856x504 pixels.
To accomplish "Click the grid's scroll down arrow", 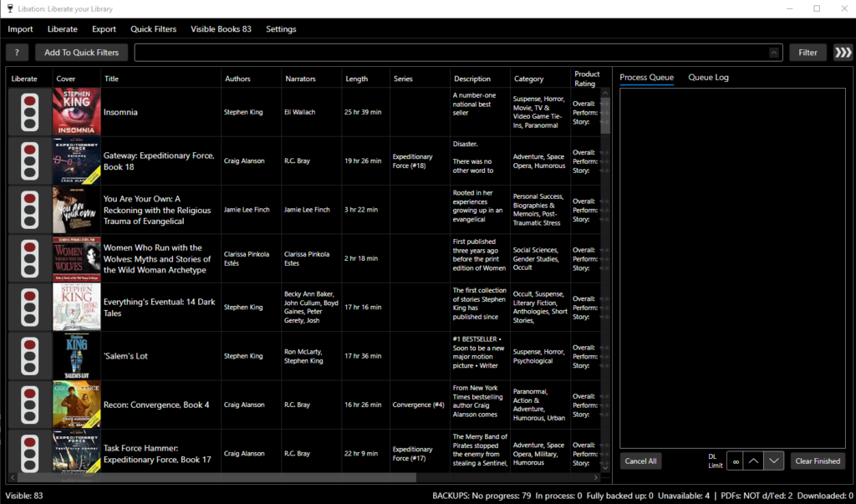I will coord(605,468).
